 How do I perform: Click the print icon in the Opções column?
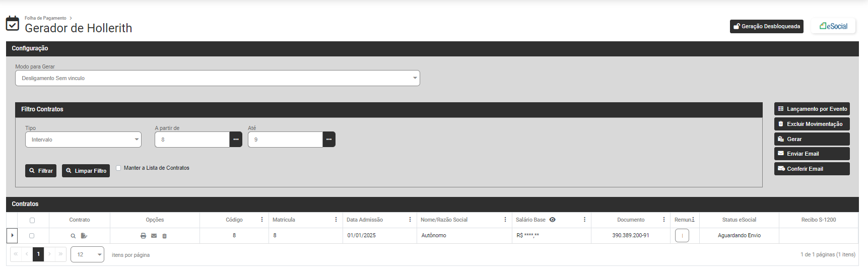pyautogui.click(x=143, y=236)
